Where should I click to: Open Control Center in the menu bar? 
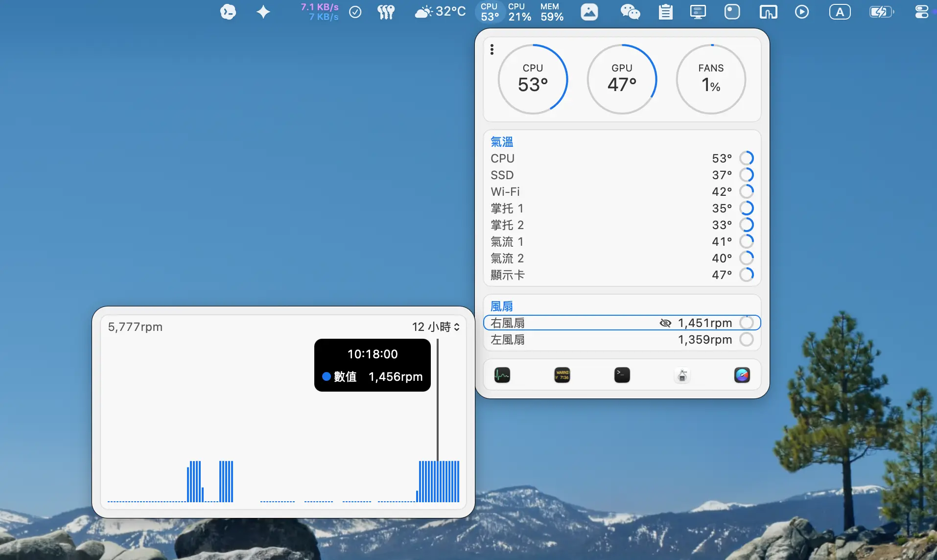921,12
